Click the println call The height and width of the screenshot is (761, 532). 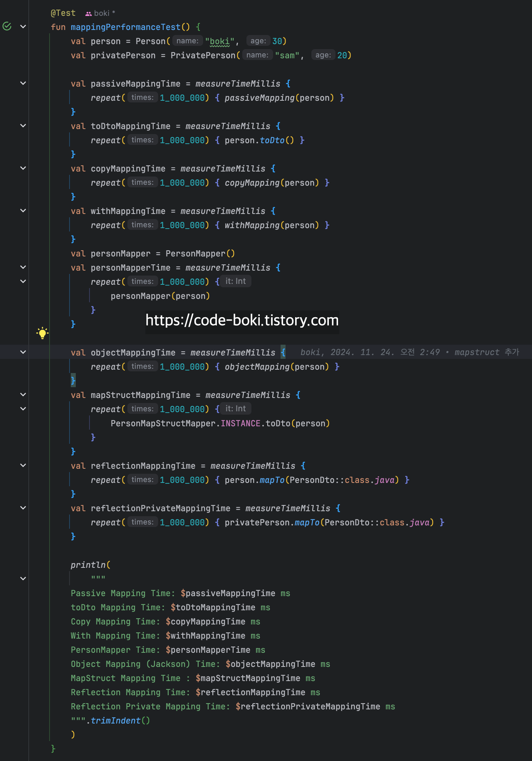tap(88, 565)
